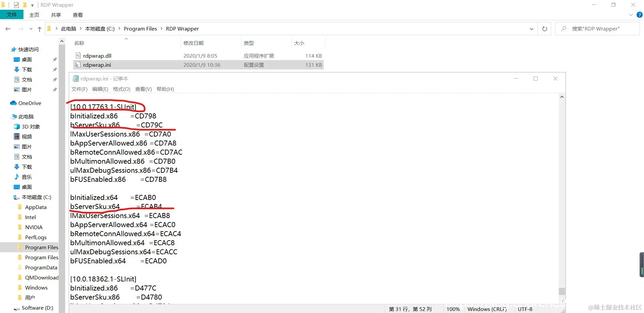Select 此电脑 in the navigation pane
The height and width of the screenshot is (313, 644).
coord(26,116)
